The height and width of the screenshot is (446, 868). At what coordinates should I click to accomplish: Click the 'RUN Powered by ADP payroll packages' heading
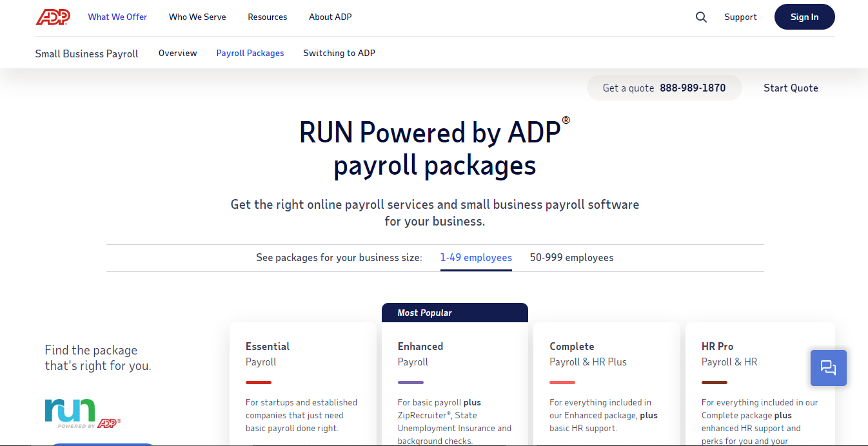click(435, 149)
